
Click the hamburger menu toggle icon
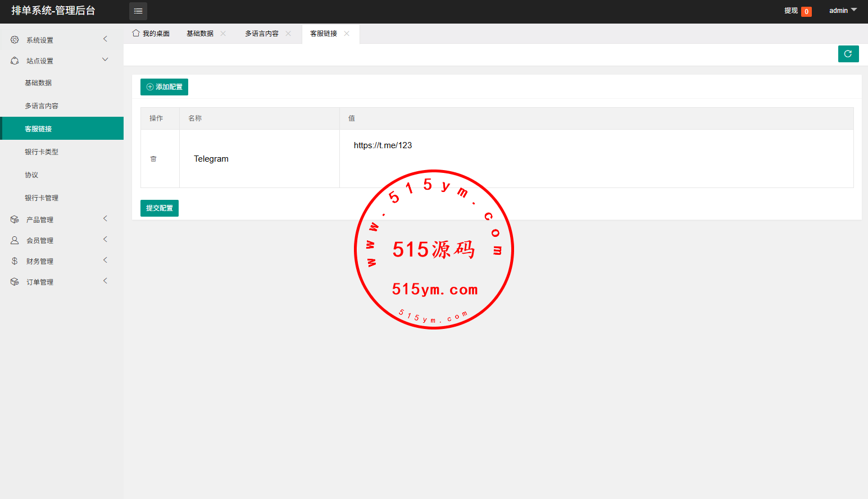(x=138, y=11)
